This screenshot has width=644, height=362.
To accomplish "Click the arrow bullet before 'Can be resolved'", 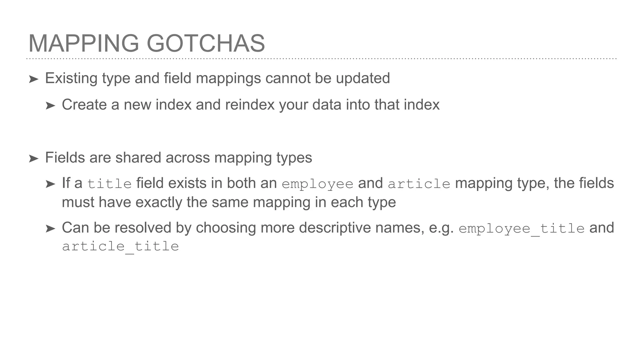I will tap(50, 229).
